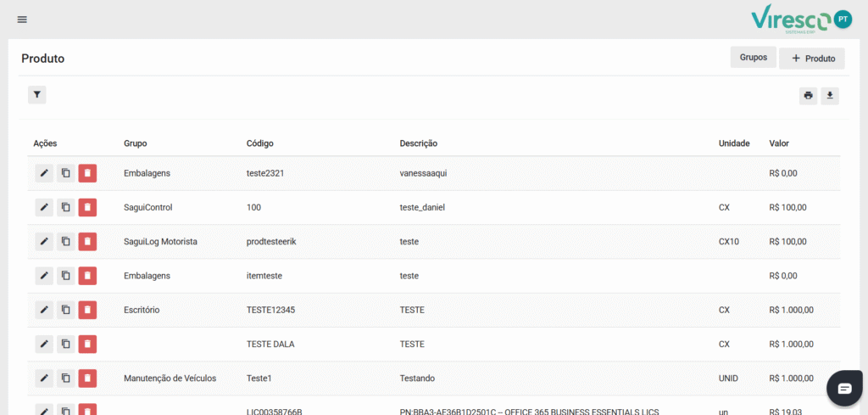Open the chat support widget
Screen dimensions: 868x415
844,388
